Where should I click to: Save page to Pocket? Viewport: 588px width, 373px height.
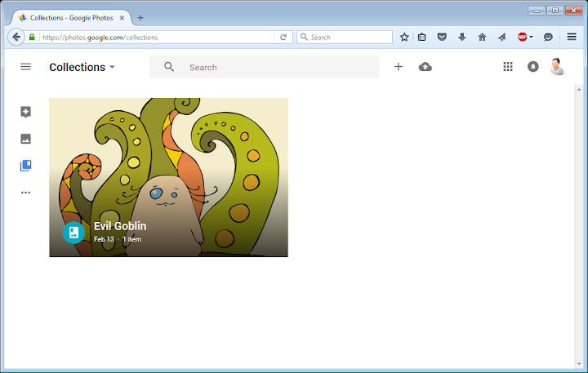point(442,37)
